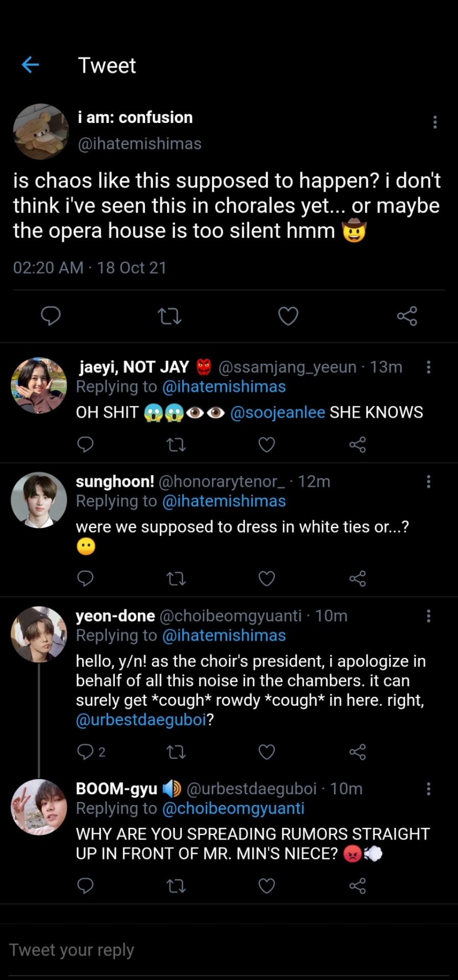This screenshot has height=980, width=458.
Task: Go back using the blue arrow
Action: 31,65
